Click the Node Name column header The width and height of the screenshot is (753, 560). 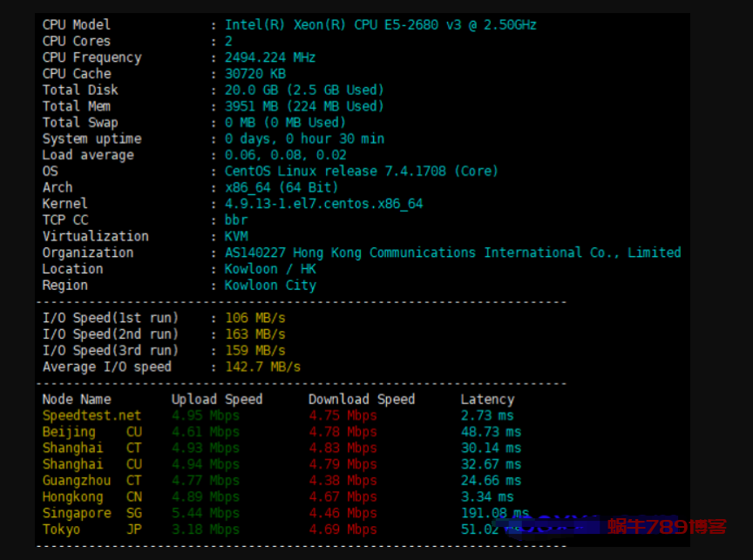coord(77,399)
